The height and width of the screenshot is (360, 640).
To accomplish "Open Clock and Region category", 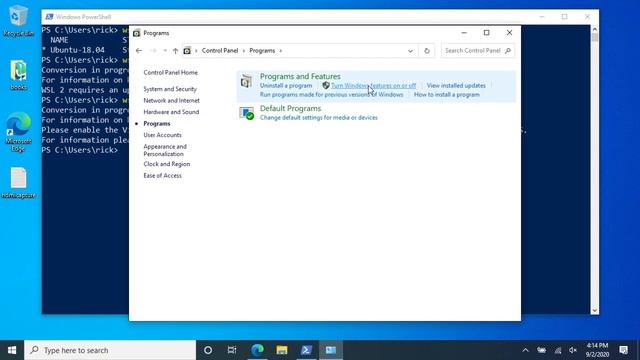I will [x=167, y=164].
